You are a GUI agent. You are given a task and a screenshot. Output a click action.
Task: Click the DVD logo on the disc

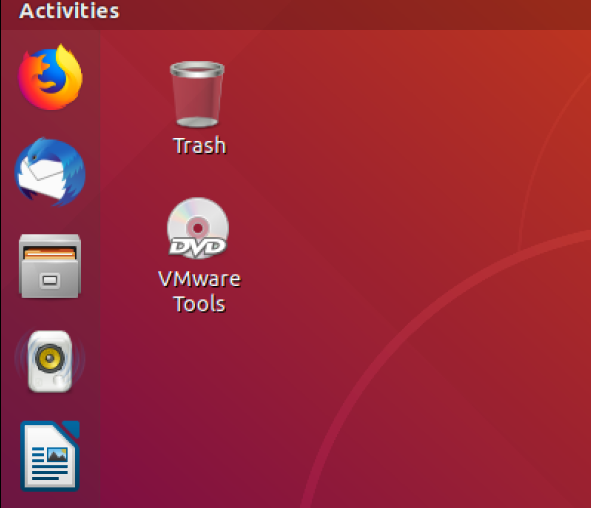pyautogui.click(x=198, y=248)
